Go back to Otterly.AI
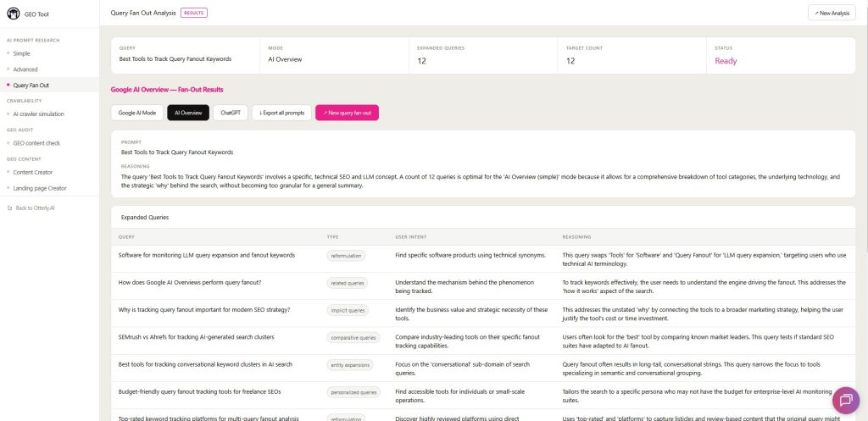 tap(35, 208)
